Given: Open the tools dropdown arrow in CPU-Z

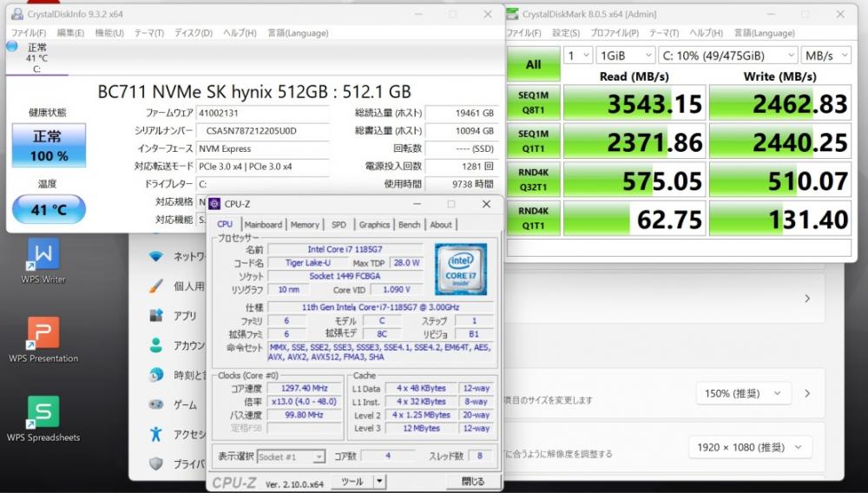Looking at the screenshot, I should 379,482.
